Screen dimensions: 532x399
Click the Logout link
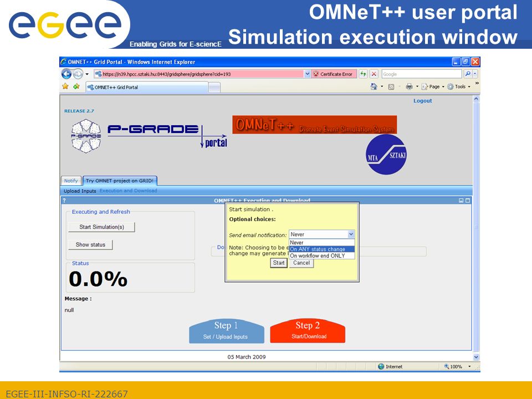click(x=422, y=101)
